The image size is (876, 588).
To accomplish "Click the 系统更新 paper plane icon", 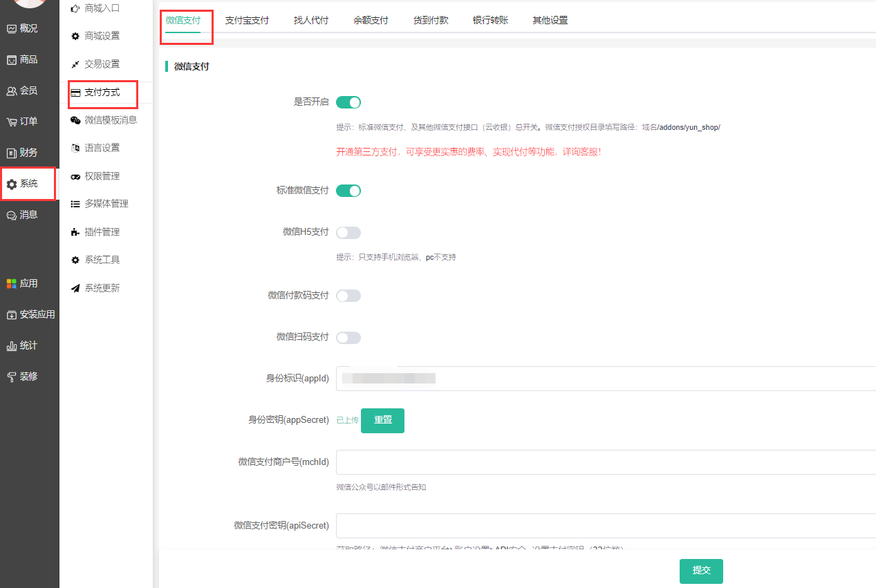I will coord(75,288).
